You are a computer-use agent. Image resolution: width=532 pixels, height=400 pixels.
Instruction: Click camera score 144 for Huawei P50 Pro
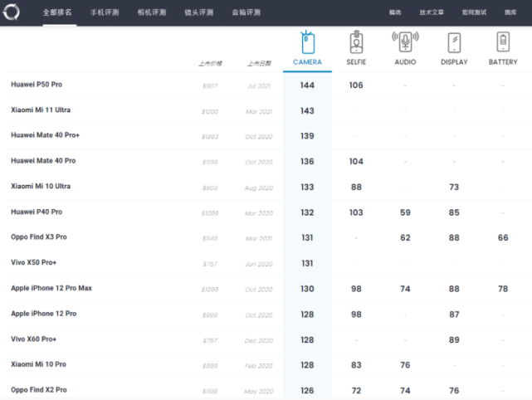coord(307,85)
